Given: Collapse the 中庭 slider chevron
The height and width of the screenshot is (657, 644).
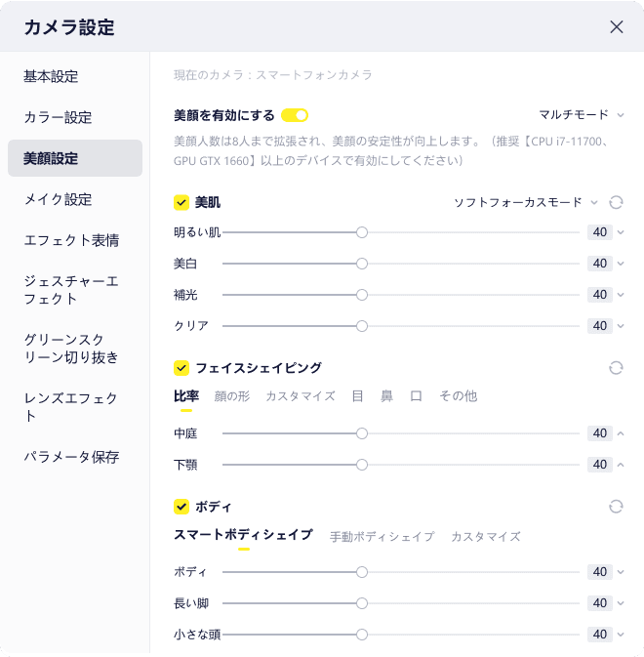Looking at the screenshot, I should pos(621,433).
